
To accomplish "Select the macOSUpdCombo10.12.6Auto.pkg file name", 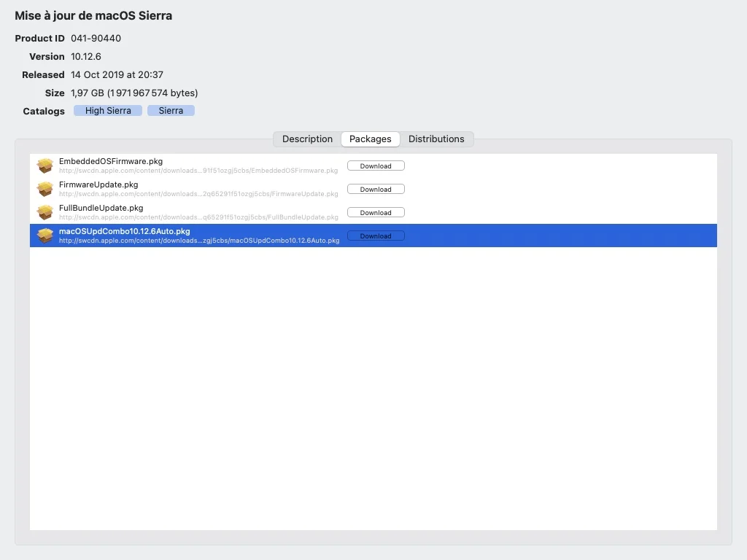I will (124, 231).
